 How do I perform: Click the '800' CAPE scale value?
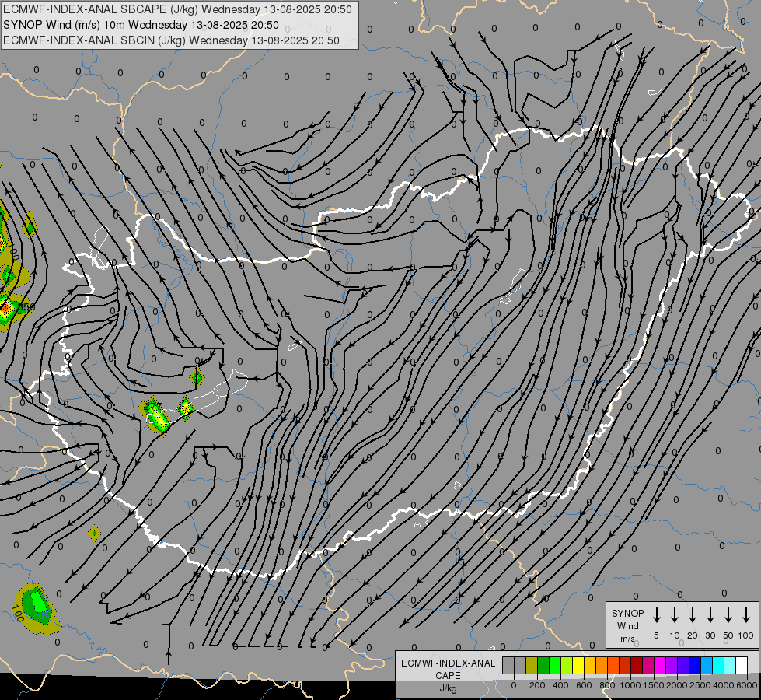607,685
